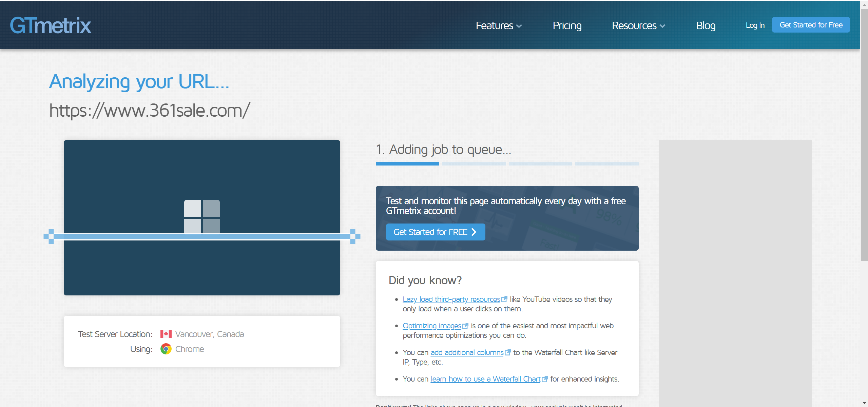868x407 pixels.
Task: Expand the Resources dropdown menu
Action: pyautogui.click(x=634, y=26)
